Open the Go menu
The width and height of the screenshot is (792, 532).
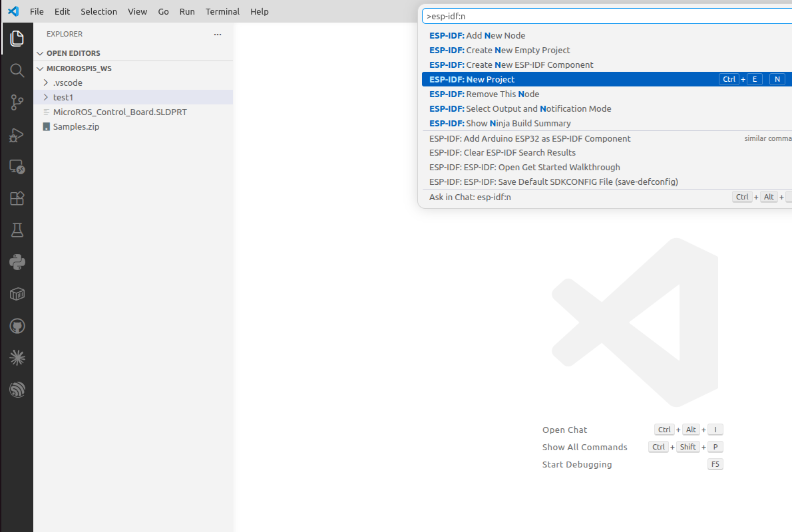[x=163, y=11]
